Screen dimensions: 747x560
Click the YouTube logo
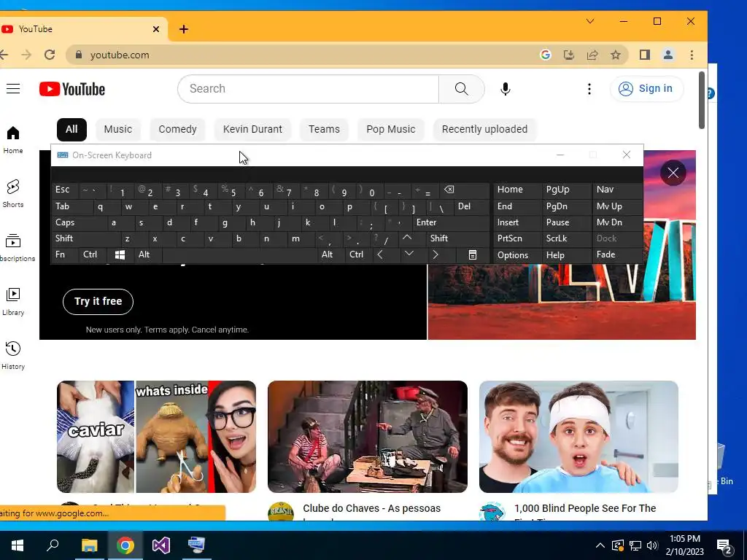tap(72, 89)
